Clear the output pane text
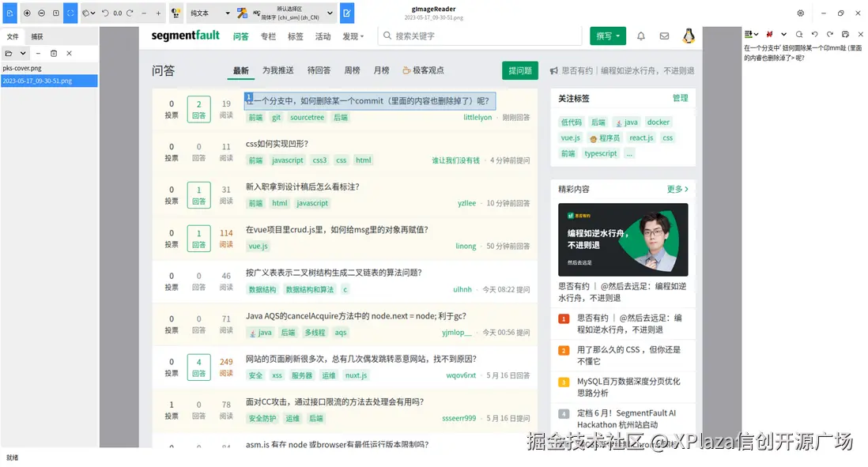Screen dimensions: 868x467 tap(860, 34)
